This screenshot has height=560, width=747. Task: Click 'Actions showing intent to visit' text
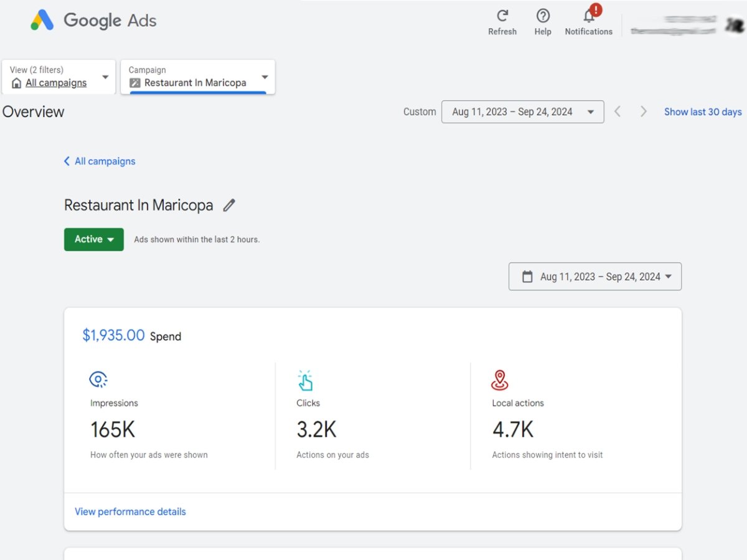coord(547,455)
